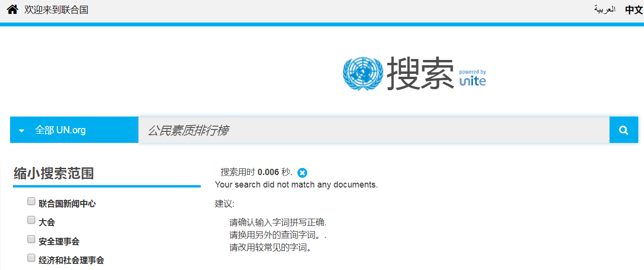The height and width of the screenshot is (270, 644).
Task: Click the suggestion 请换用另外的查询字词。
Action: (278, 235)
